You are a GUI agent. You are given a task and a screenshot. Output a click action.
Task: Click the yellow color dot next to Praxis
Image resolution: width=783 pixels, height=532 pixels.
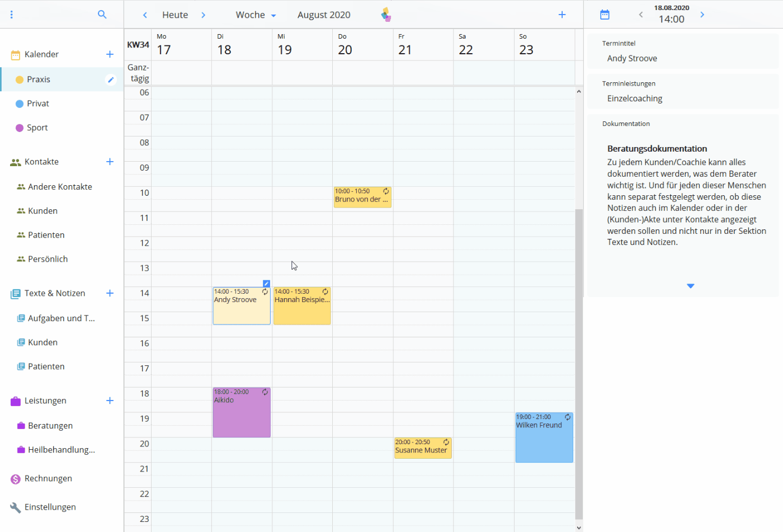[x=20, y=79]
